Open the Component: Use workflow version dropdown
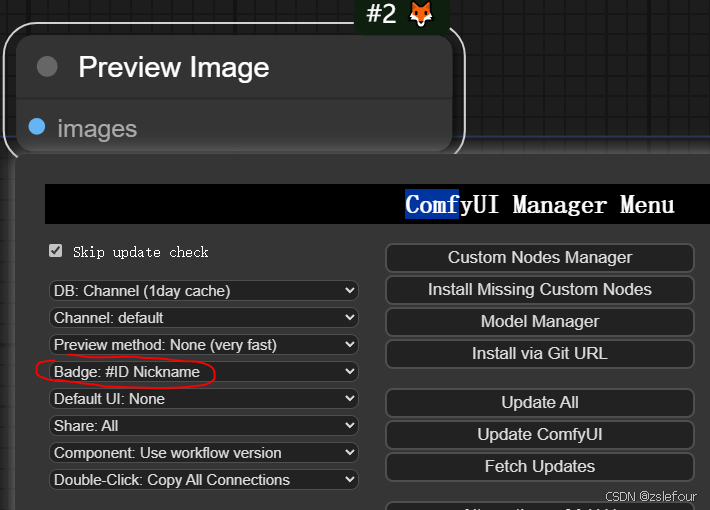 click(x=204, y=453)
